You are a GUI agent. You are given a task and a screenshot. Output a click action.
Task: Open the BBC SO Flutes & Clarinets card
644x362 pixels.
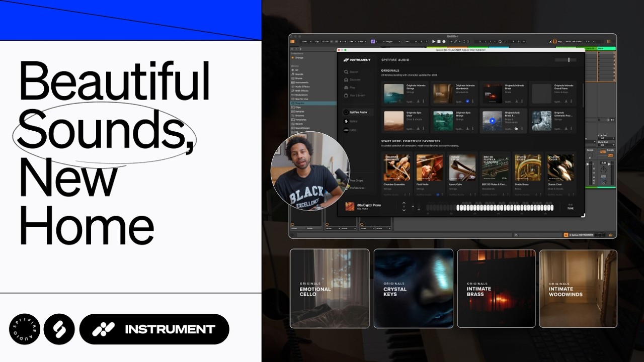point(495,174)
